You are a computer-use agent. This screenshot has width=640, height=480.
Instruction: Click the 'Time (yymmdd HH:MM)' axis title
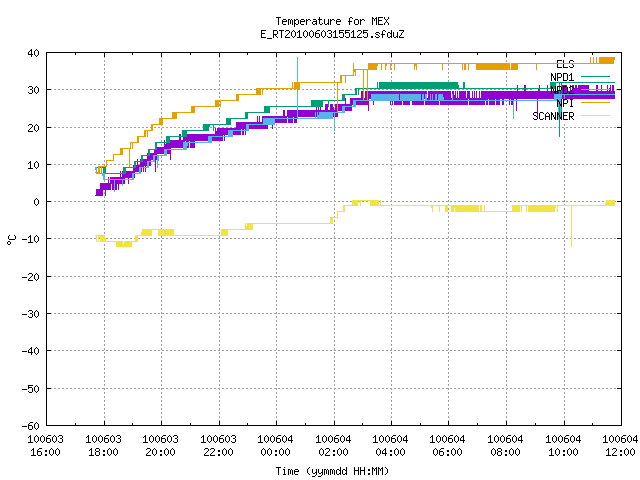click(332, 471)
